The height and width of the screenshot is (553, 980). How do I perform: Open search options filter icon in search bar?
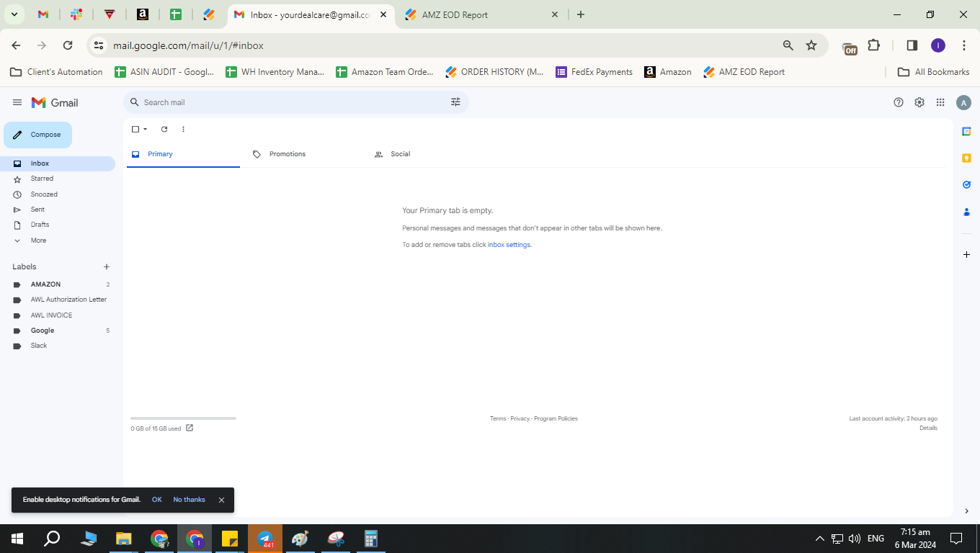[x=455, y=102]
